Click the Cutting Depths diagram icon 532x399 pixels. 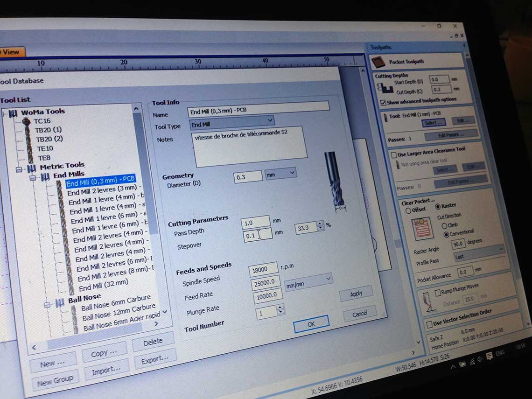coord(385,88)
